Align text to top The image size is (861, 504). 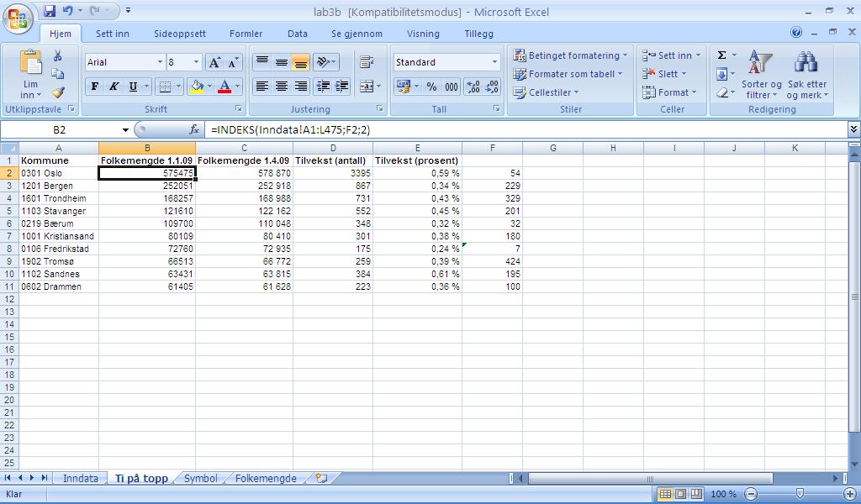pos(262,62)
